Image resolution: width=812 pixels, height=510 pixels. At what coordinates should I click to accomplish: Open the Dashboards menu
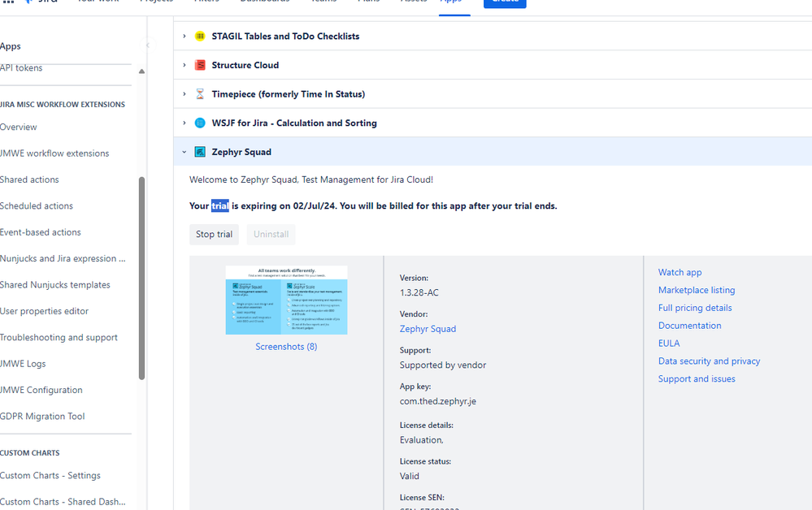(264, 2)
